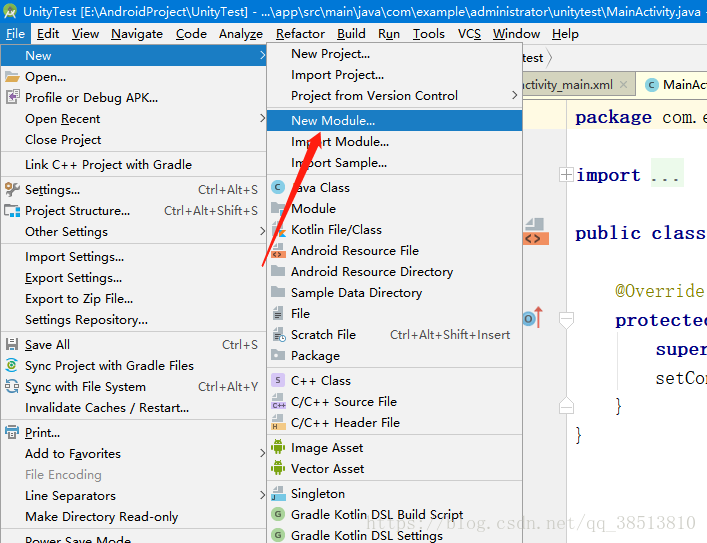Open the Analyze menu
Image resolution: width=707 pixels, height=543 pixels.
click(241, 34)
